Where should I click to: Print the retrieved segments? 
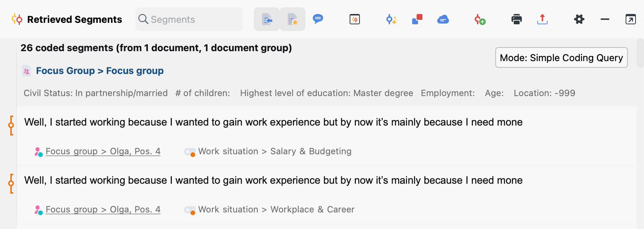(517, 19)
